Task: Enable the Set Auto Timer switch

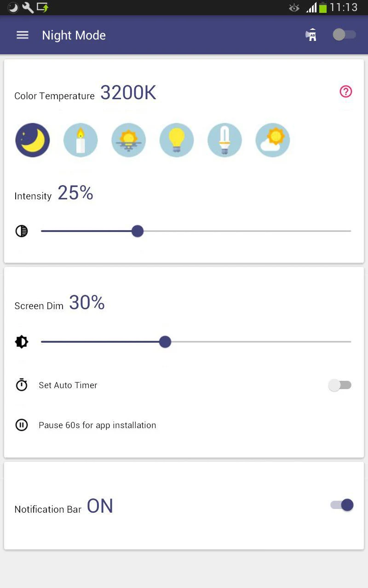Action: coord(340,385)
